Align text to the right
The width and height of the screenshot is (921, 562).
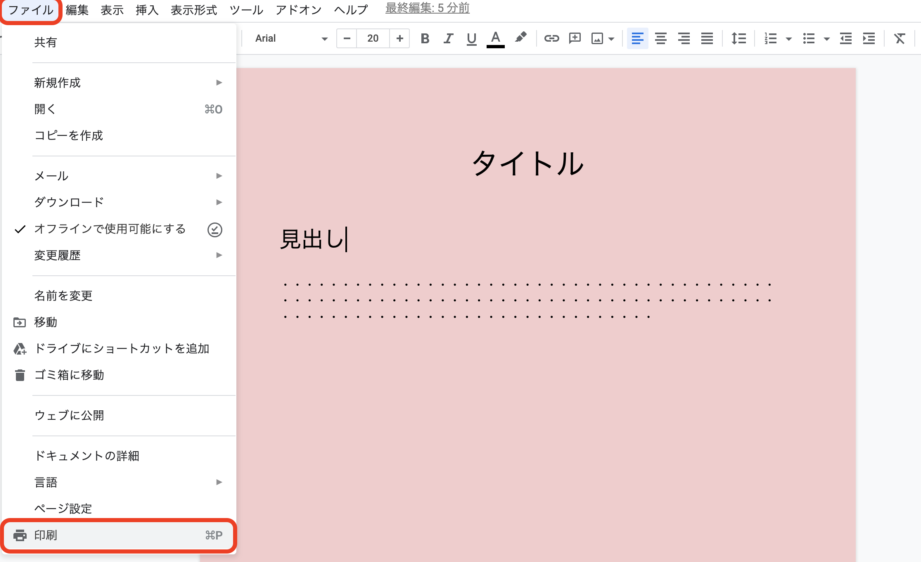coord(684,39)
